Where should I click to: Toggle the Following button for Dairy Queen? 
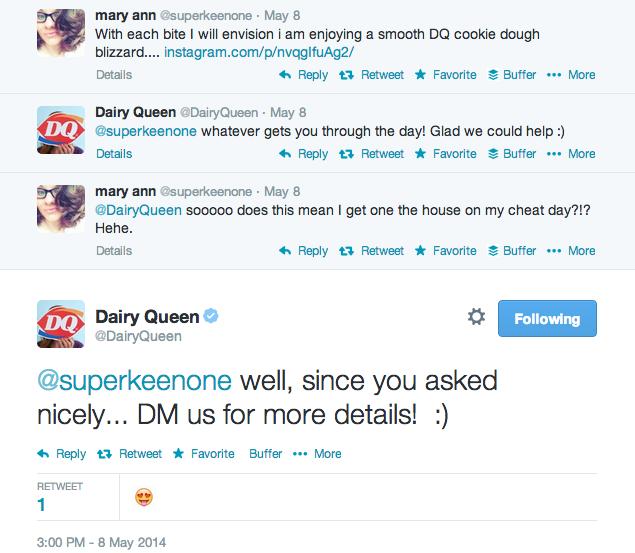click(547, 319)
